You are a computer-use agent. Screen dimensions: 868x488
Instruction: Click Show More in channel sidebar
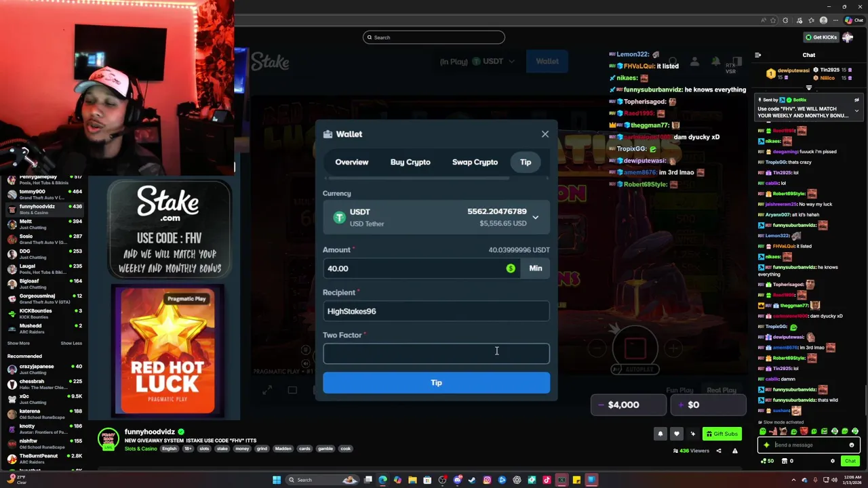tap(18, 343)
